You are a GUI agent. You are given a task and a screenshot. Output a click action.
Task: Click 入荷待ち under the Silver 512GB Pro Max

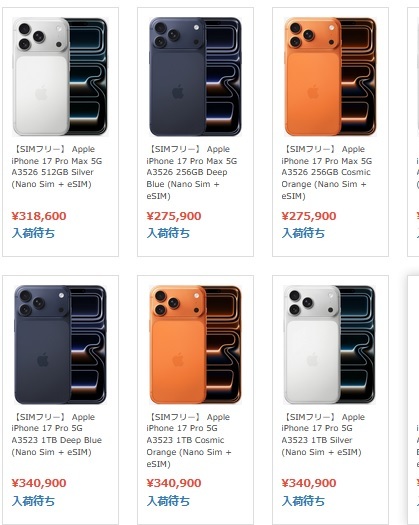33,233
